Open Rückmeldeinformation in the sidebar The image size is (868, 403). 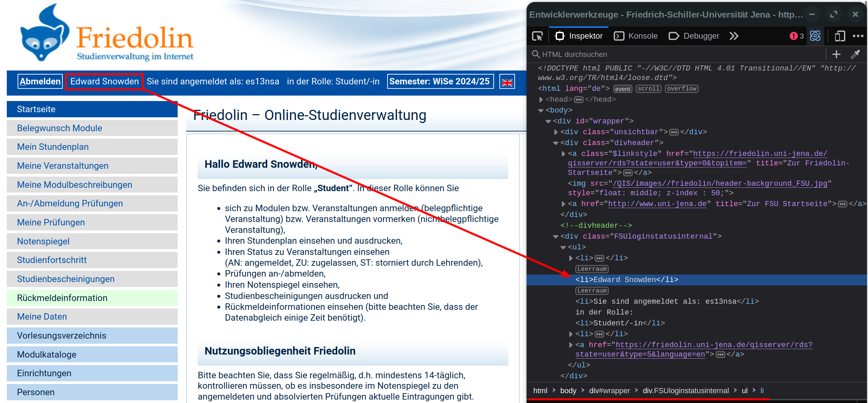[x=92, y=298]
